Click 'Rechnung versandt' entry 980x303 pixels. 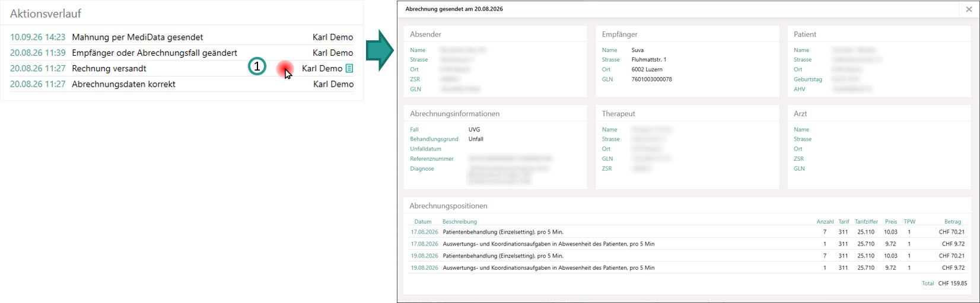[109, 68]
